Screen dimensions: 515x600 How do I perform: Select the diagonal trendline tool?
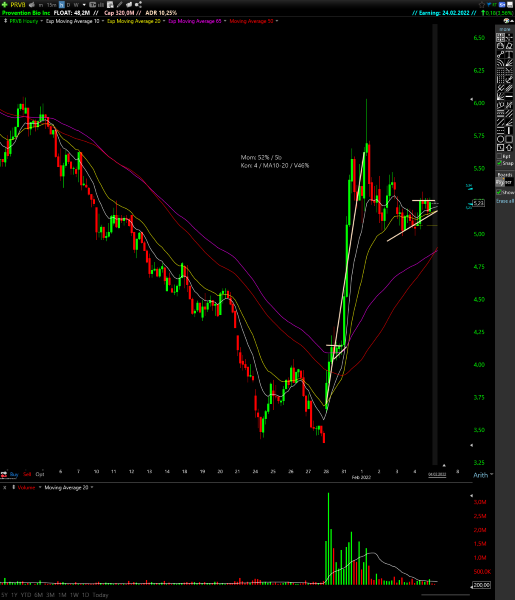coord(500,122)
